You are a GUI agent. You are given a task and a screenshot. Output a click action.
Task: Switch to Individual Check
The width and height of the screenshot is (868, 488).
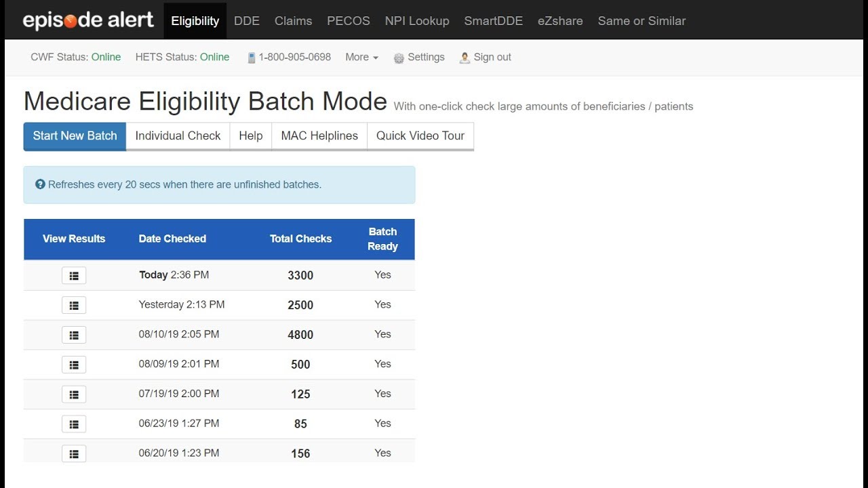click(x=178, y=136)
